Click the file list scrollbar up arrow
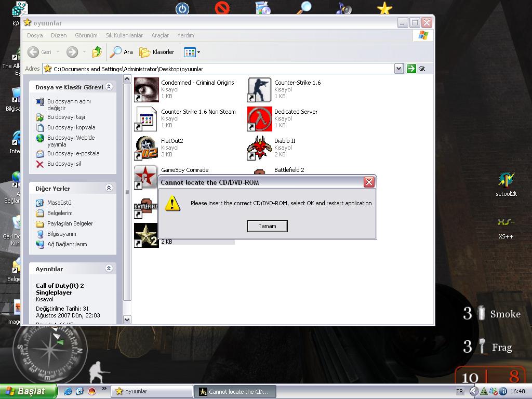The image size is (532, 399). coord(127,79)
